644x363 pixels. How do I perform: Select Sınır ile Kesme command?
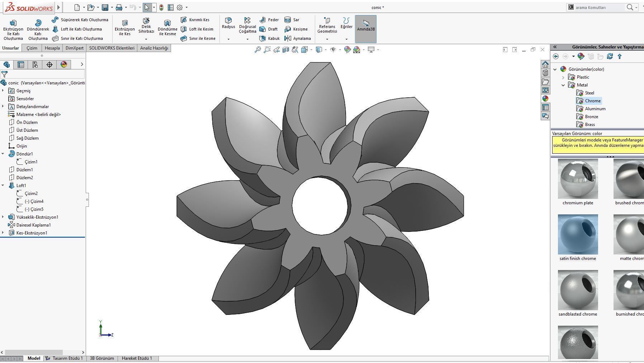(x=198, y=38)
